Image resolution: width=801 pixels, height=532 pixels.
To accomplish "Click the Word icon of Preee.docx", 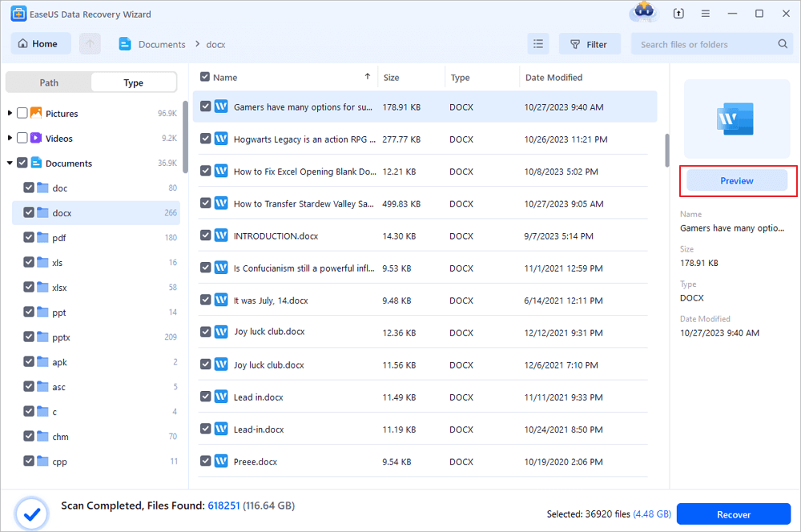I will pos(221,461).
